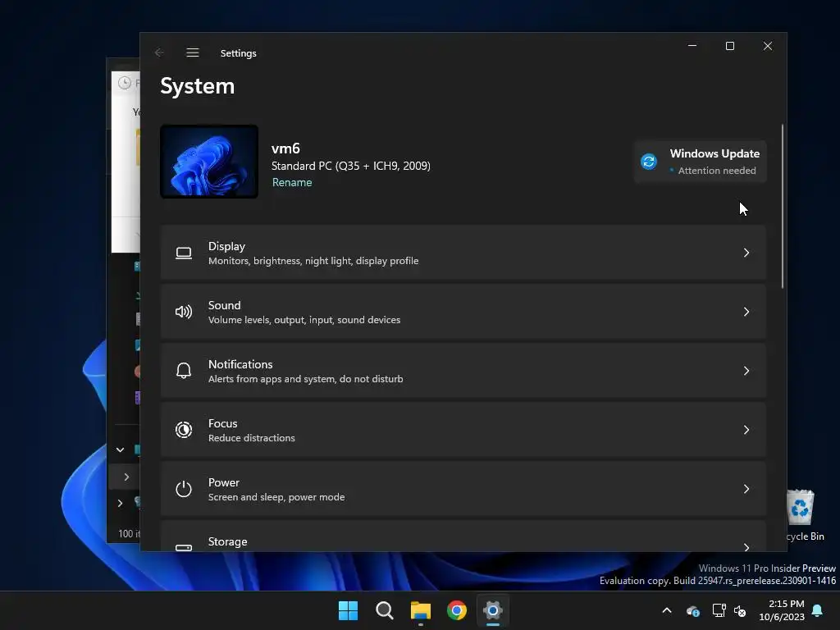
Task: Click the Focus icon
Action: (184, 430)
